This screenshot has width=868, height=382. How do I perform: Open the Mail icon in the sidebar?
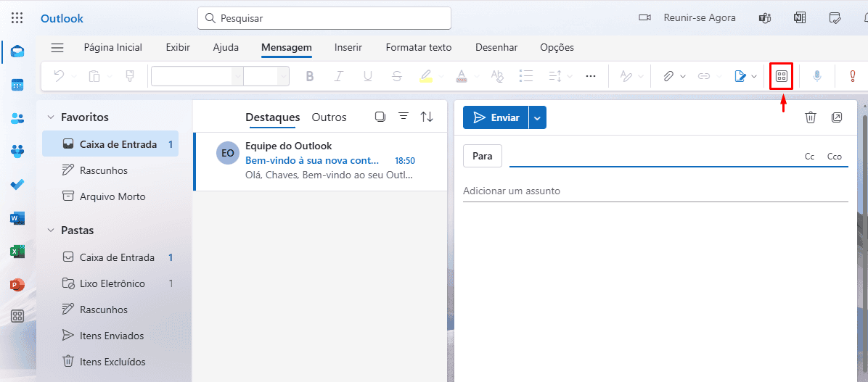click(x=17, y=52)
